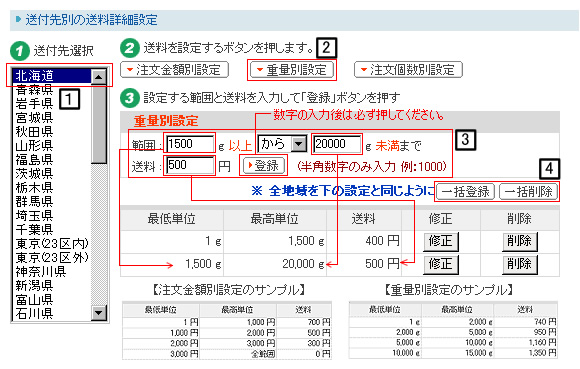Viewport: 580px width, 369px height.
Task: Click the 【注文金額別設定のサンプル】 label
Action: tap(229, 290)
